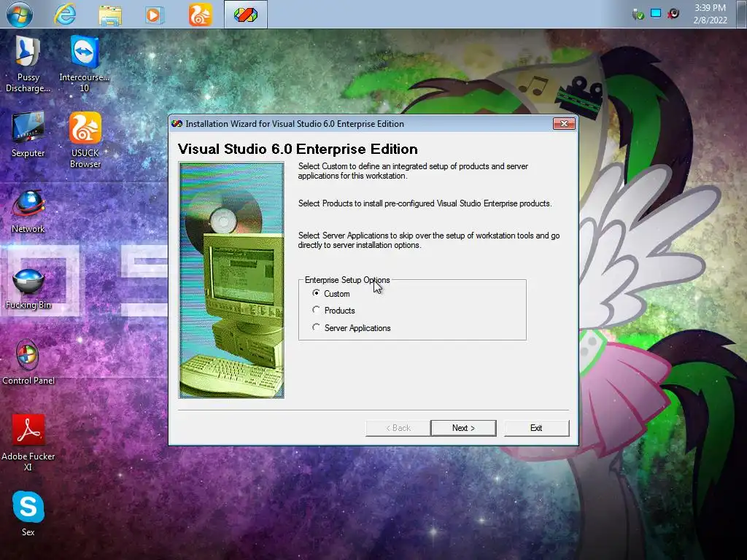Select the Adobe PDF reader desktop icon
The height and width of the screenshot is (560, 747).
coord(28,443)
